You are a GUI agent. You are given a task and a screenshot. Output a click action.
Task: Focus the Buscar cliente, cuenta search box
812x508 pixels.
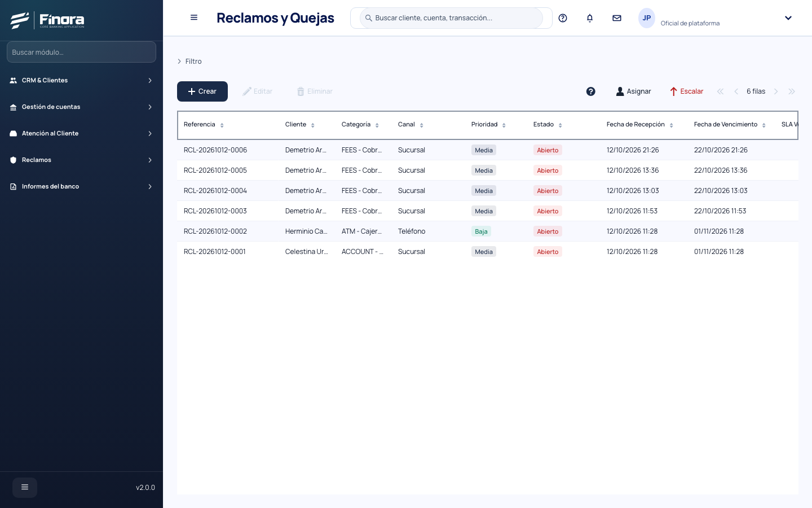[451, 18]
